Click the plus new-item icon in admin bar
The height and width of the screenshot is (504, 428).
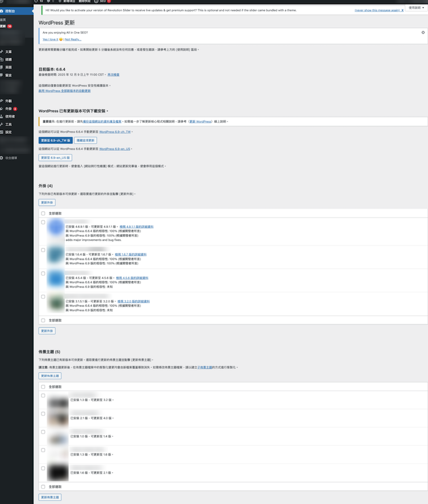pyautogui.click(x=60, y=1)
